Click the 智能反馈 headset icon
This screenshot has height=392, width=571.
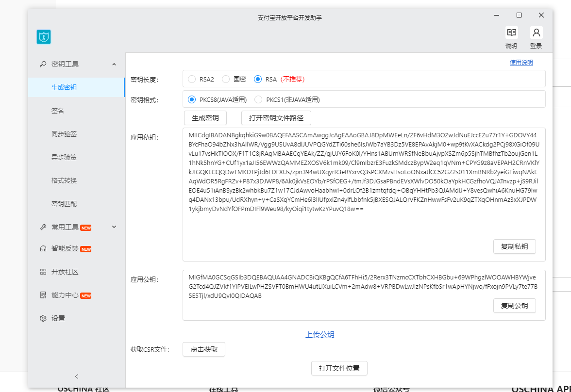click(43, 248)
